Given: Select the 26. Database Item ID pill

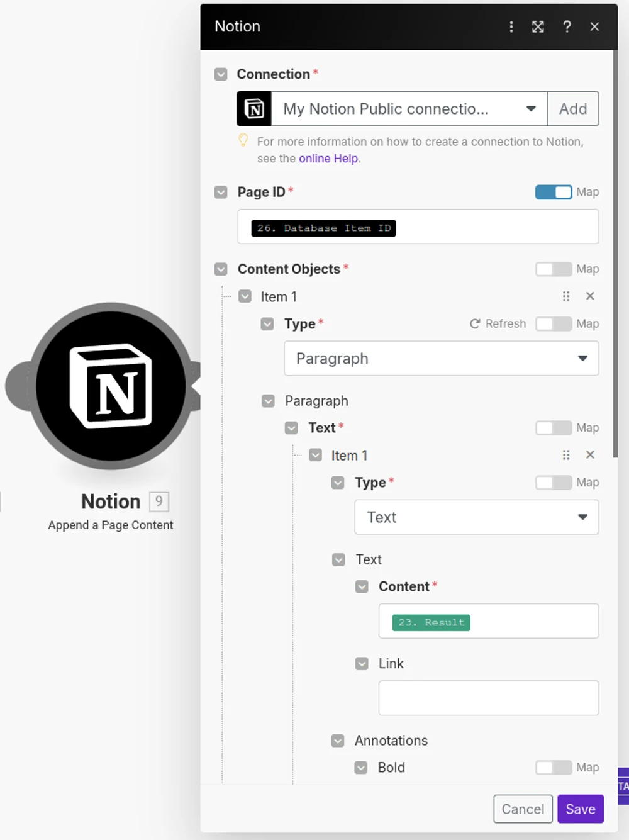Looking at the screenshot, I should pos(324,228).
